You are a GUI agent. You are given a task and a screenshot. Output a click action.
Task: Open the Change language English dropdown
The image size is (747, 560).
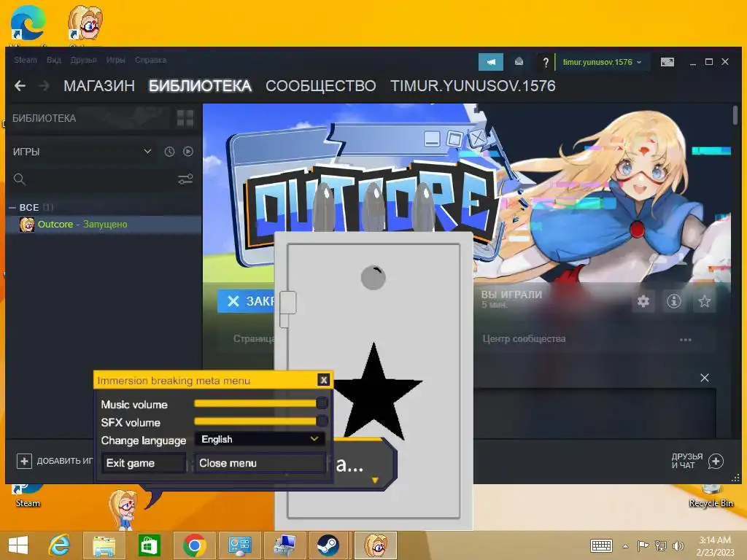coord(260,439)
